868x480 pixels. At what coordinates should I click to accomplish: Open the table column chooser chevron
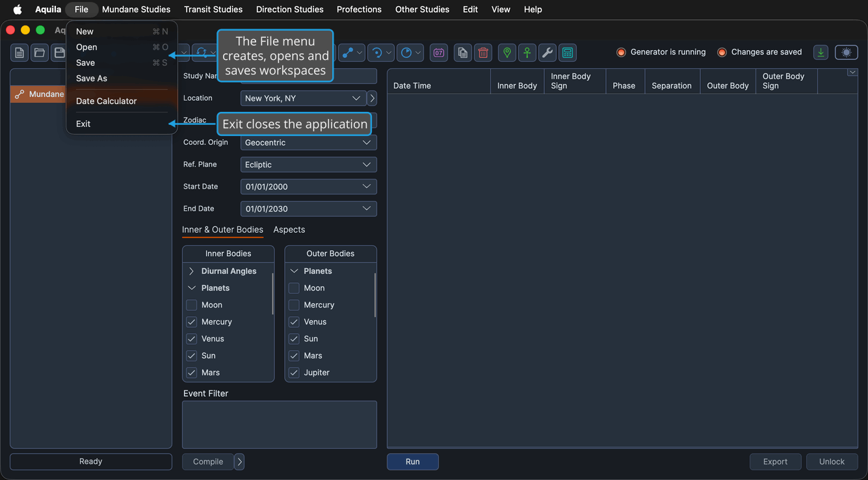tap(852, 72)
